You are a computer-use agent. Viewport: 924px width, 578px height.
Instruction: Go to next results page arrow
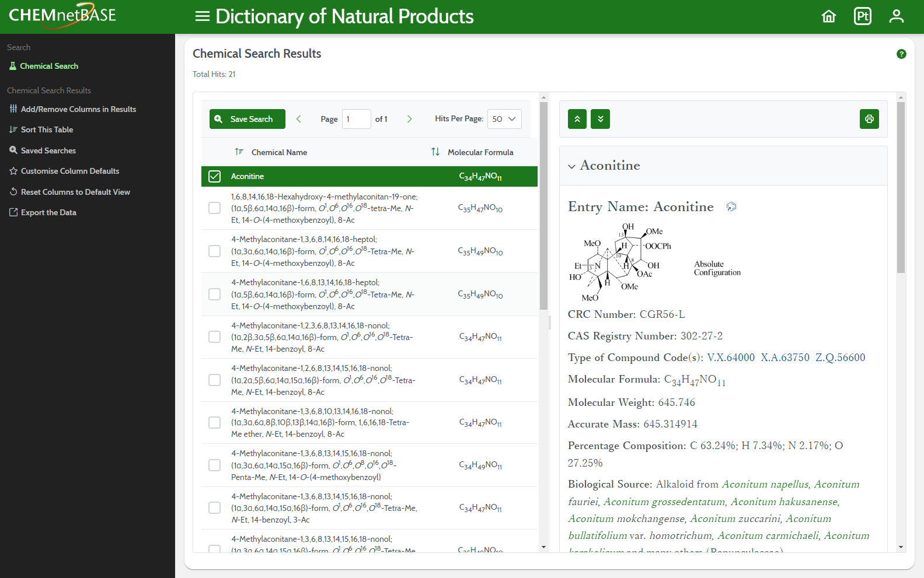click(x=409, y=119)
